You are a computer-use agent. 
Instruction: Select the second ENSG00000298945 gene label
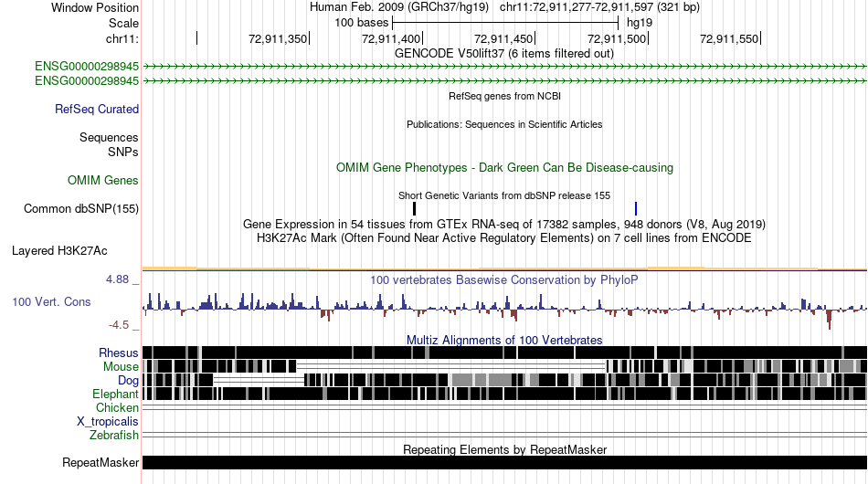[x=87, y=80]
